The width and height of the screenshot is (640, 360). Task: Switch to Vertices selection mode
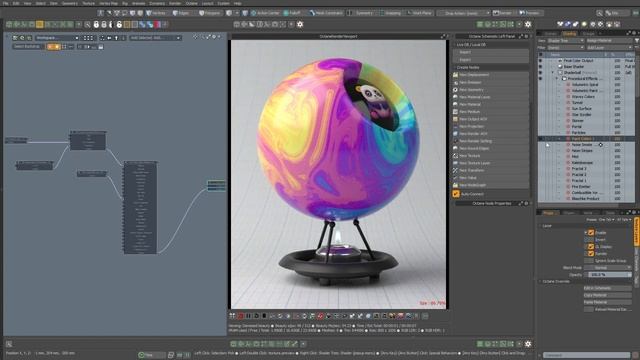(156, 13)
